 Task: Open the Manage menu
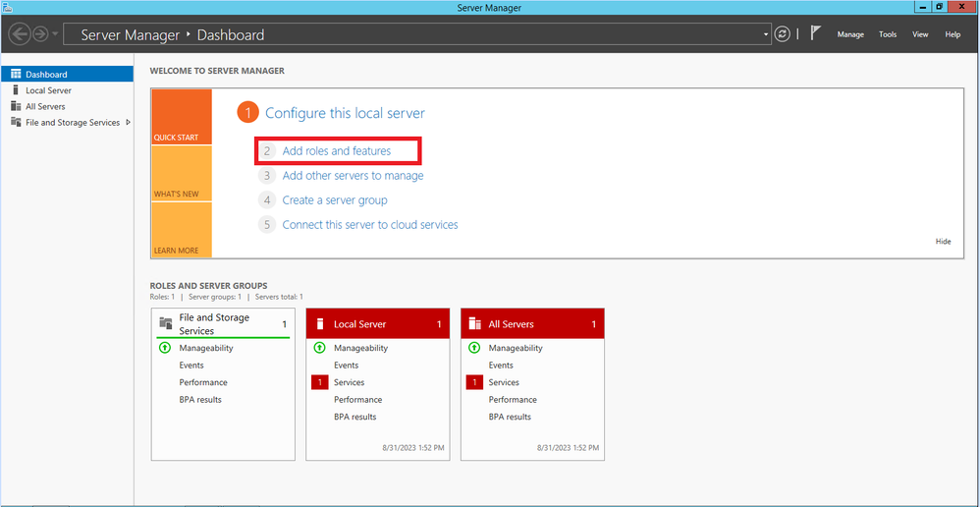coord(849,34)
